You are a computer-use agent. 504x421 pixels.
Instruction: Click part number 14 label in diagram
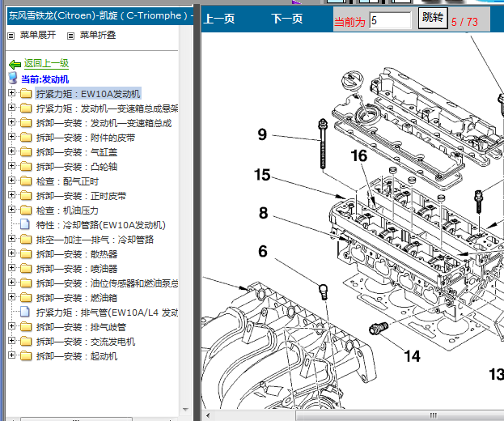coord(412,356)
